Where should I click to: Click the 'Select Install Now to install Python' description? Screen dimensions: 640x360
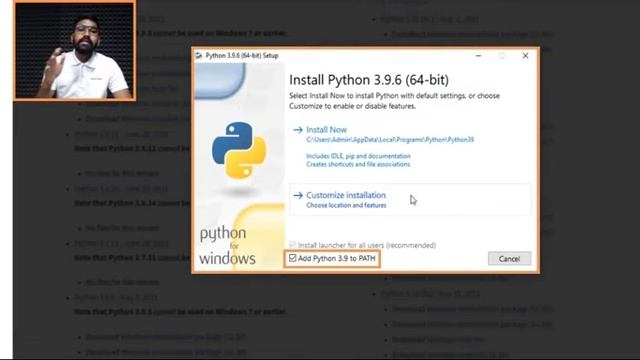pyautogui.click(x=394, y=101)
